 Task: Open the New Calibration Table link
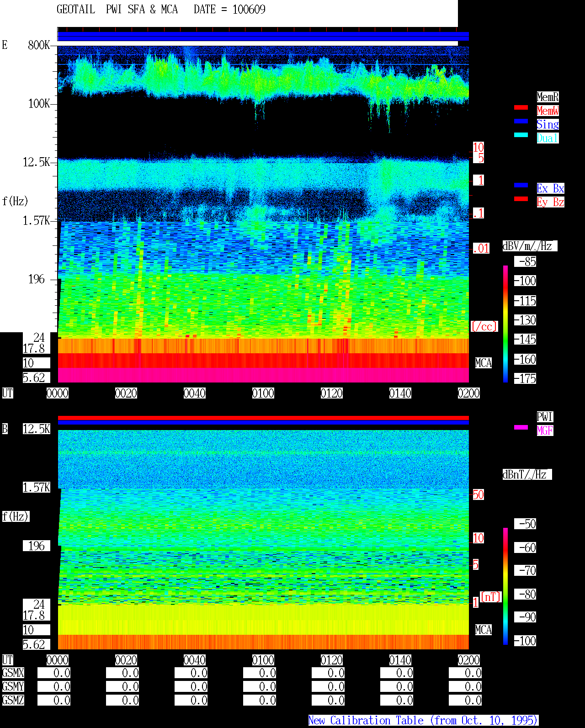click(423, 721)
